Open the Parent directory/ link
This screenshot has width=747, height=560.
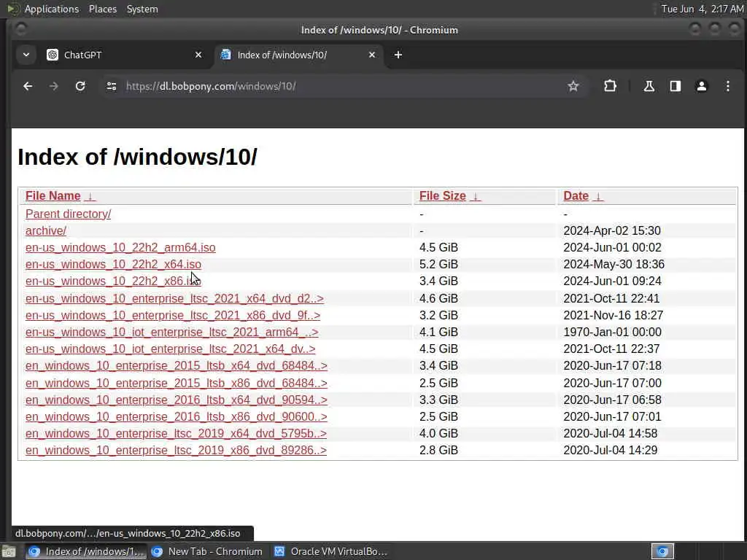click(68, 214)
